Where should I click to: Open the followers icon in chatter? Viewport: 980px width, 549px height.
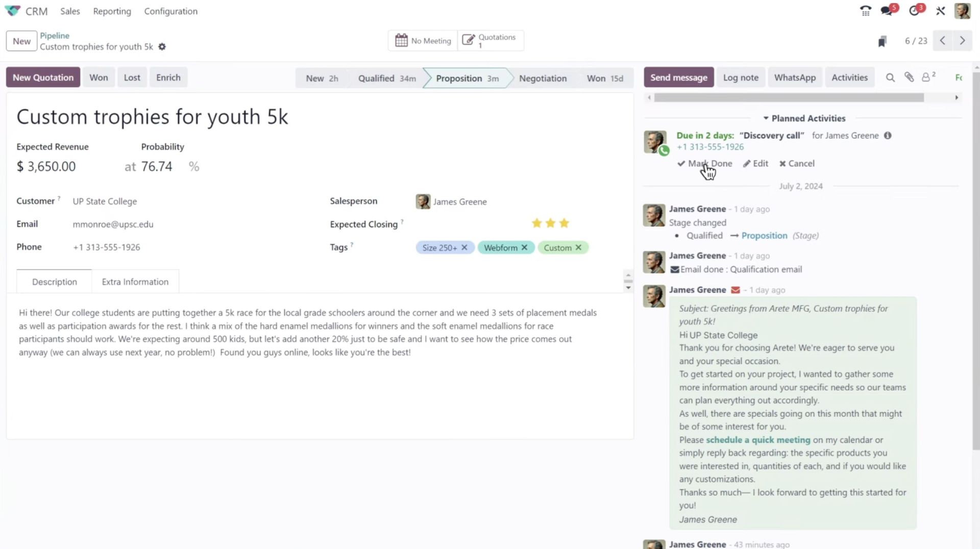click(x=926, y=78)
